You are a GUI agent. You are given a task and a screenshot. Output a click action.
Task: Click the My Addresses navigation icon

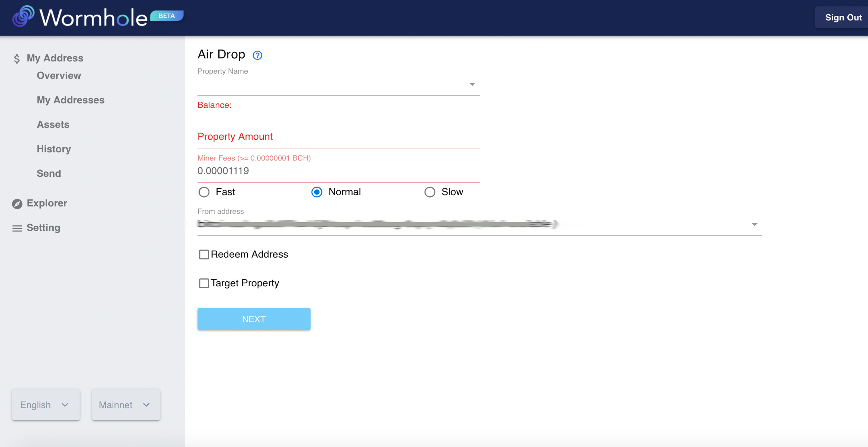71,100
